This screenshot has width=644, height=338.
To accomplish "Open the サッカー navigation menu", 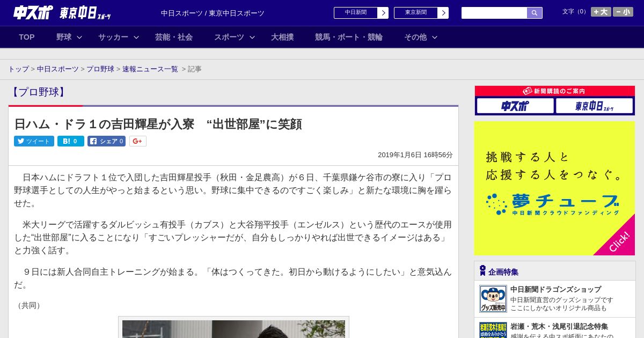I will (113, 37).
